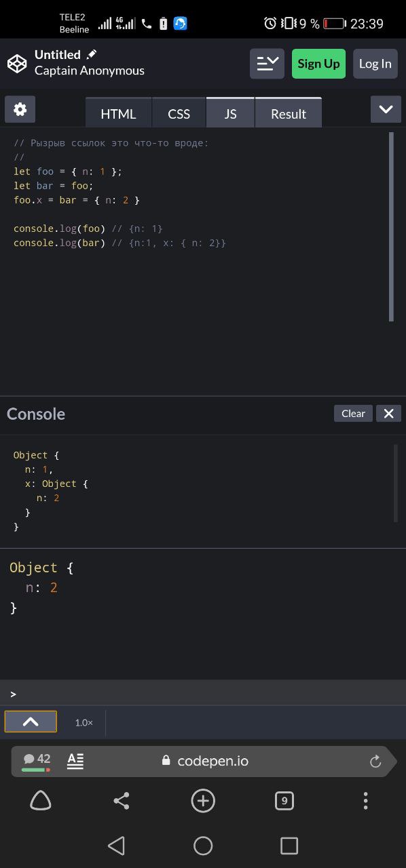Open pen settings gear icon

(x=20, y=109)
